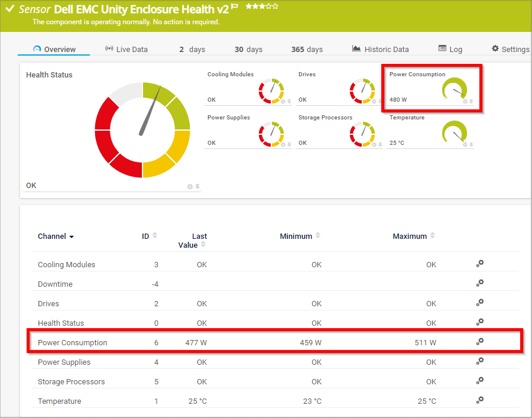The image size is (532, 418).
Task: Toggle the pin on the Temperature gauge
Action: 471,145
